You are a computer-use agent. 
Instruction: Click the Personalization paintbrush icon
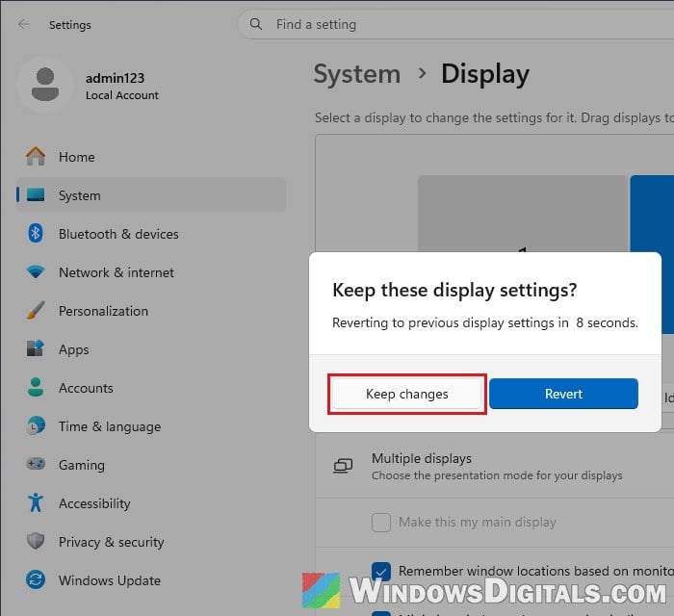36,310
